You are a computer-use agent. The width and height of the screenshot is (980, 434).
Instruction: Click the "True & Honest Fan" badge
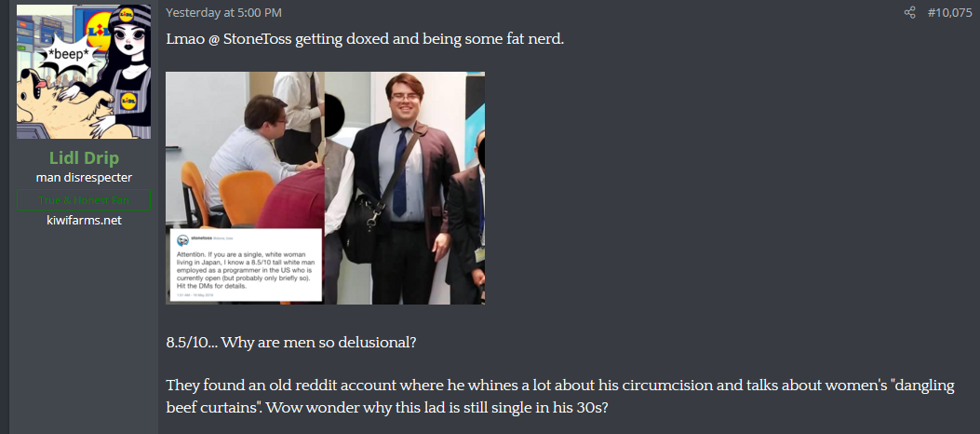point(84,200)
